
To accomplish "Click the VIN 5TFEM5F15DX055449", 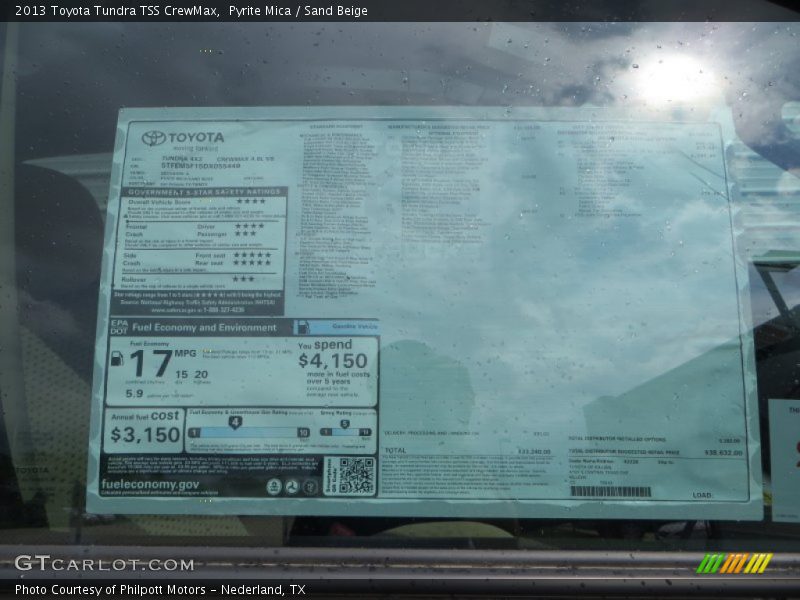I will click(x=201, y=166).
